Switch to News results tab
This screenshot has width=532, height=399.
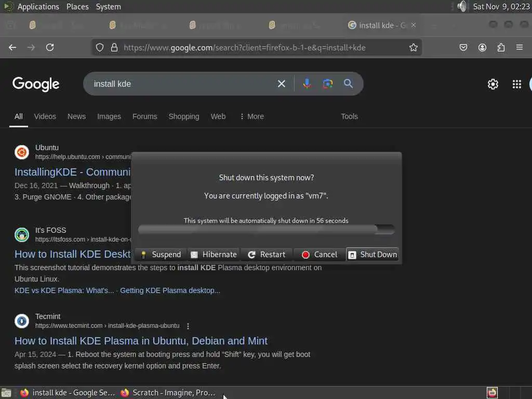click(x=77, y=116)
